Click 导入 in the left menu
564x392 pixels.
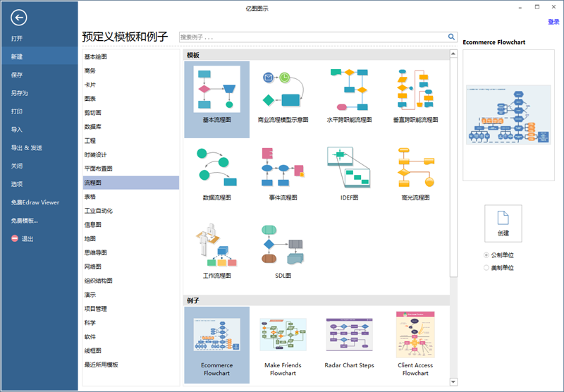[17, 130]
